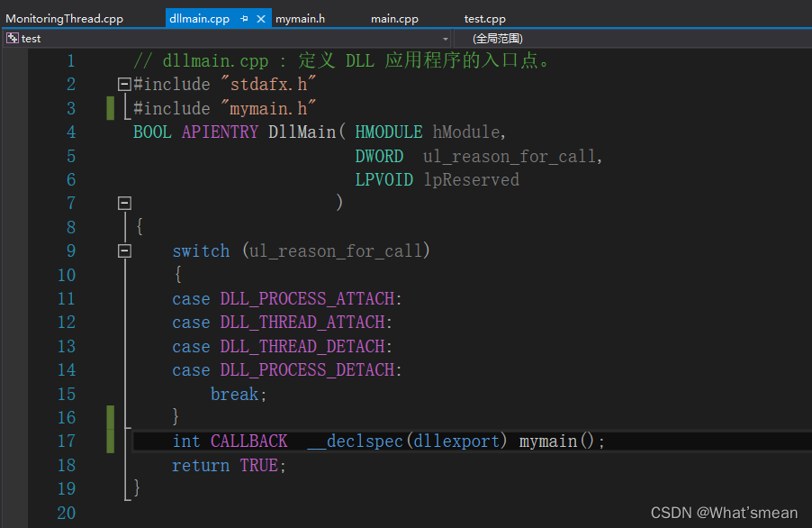Collapse the DllMain function body
The image size is (812, 528).
click(124, 203)
